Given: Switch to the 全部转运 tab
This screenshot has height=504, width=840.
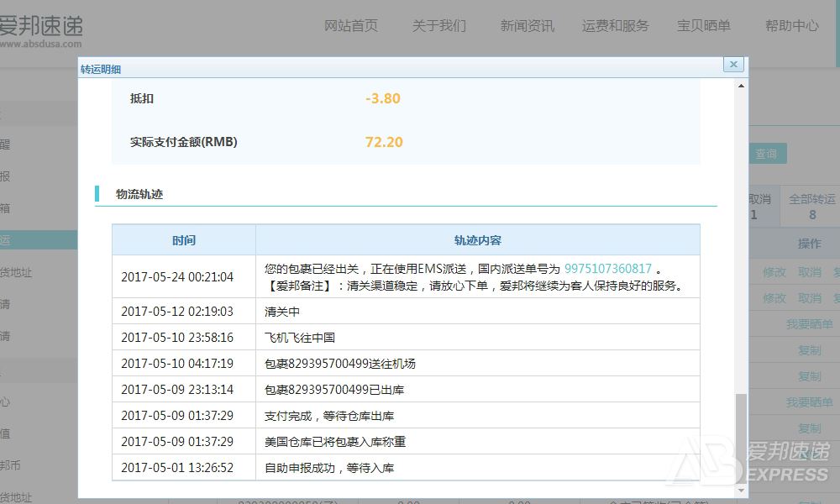Looking at the screenshot, I should 811,207.
